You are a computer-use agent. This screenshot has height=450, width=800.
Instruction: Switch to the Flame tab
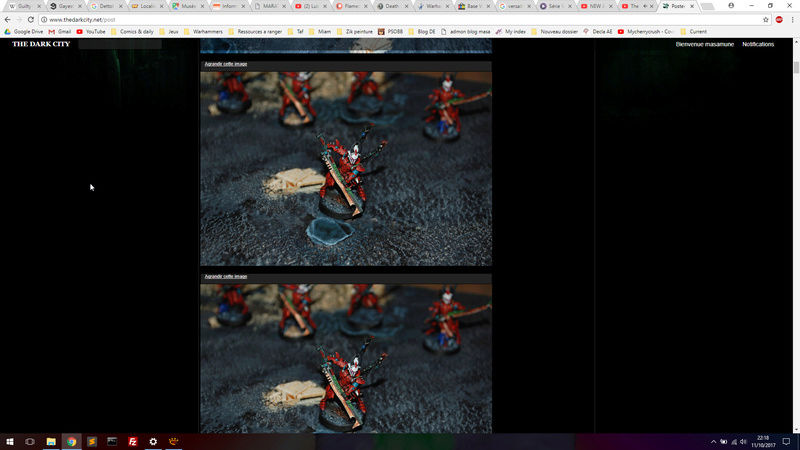tap(351, 6)
